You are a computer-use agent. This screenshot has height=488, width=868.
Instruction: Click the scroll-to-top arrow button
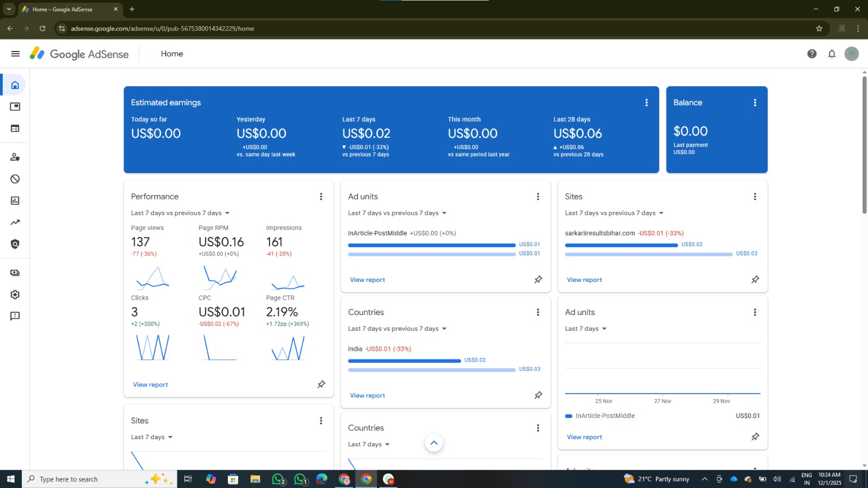[x=434, y=443]
